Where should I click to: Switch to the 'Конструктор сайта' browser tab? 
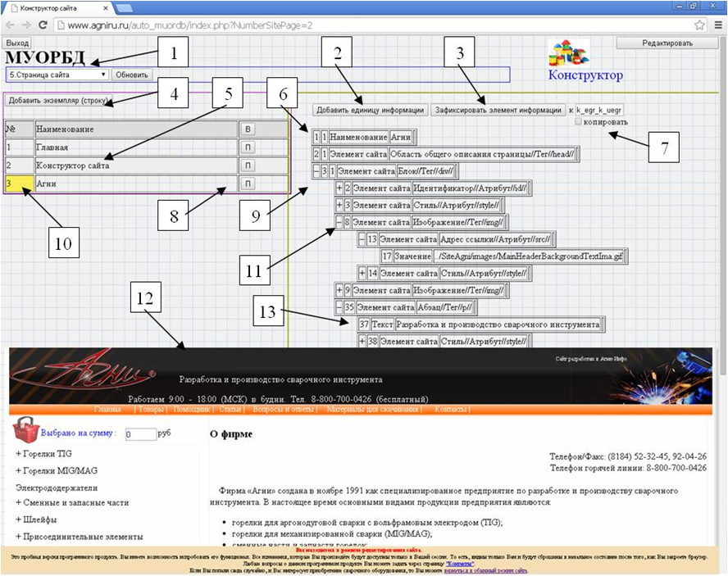coord(57,8)
